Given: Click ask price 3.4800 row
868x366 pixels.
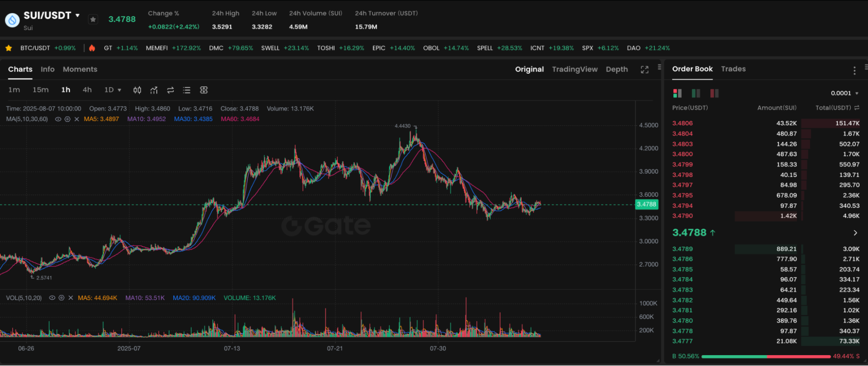Looking at the screenshot, I should point(766,154).
